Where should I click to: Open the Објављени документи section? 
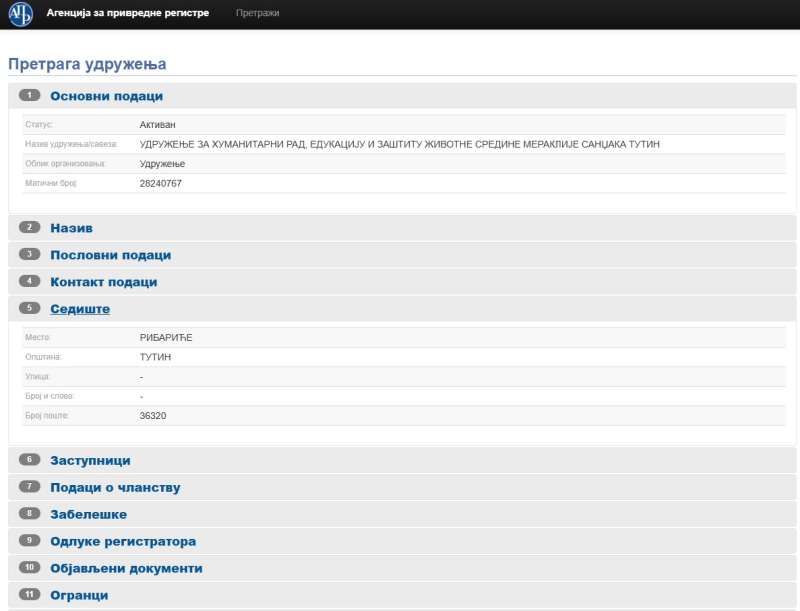tap(126, 568)
